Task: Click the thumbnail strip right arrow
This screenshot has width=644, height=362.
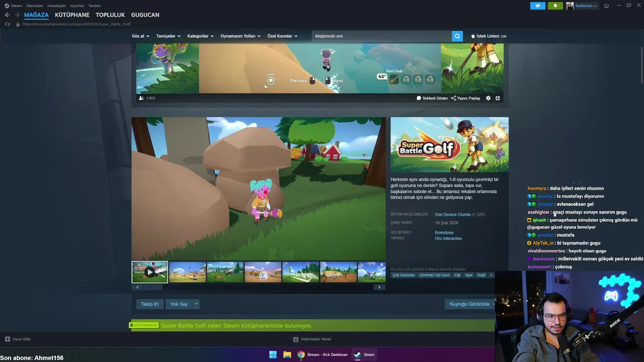Action: (x=380, y=287)
